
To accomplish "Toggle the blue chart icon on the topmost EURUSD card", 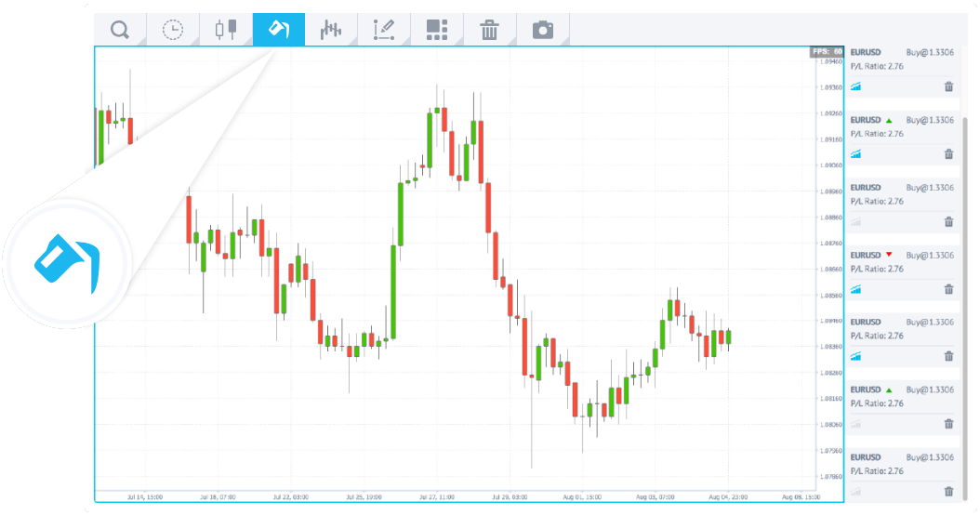I will click(856, 86).
